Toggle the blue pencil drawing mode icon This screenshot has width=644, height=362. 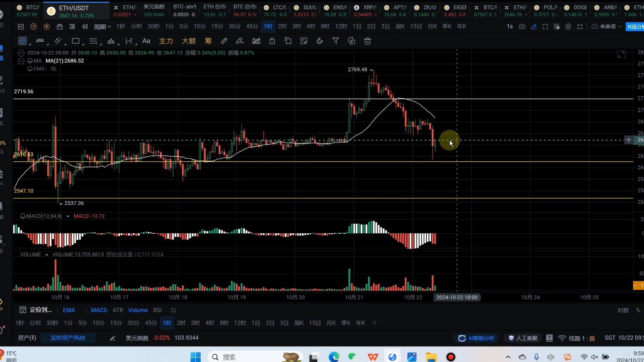pos(534,27)
